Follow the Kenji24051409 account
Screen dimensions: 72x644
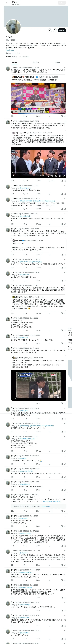(62, 30)
